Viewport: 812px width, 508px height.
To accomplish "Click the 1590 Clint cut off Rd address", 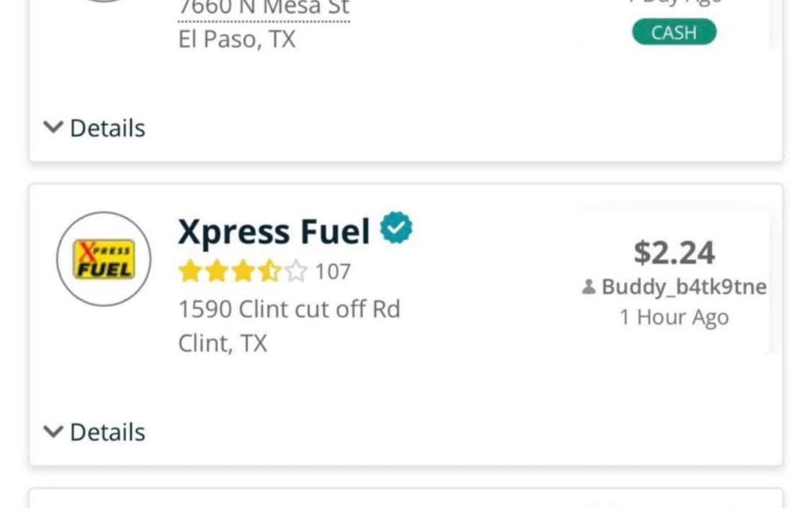I will pyautogui.click(x=288, y=309).
